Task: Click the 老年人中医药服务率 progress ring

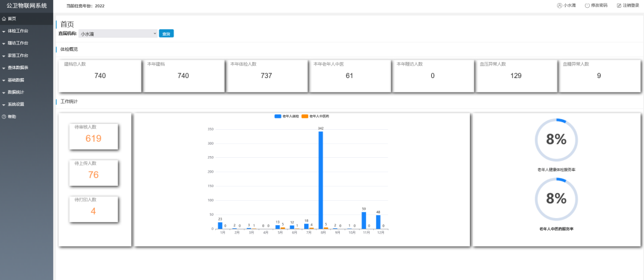Action: pyautogui.click(x=556, y=199)
